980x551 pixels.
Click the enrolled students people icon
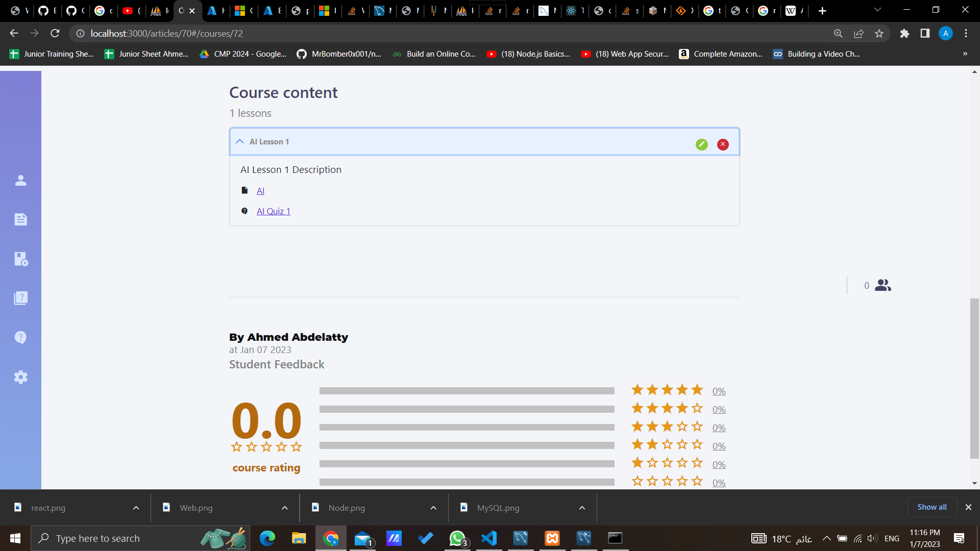[883, 285]
